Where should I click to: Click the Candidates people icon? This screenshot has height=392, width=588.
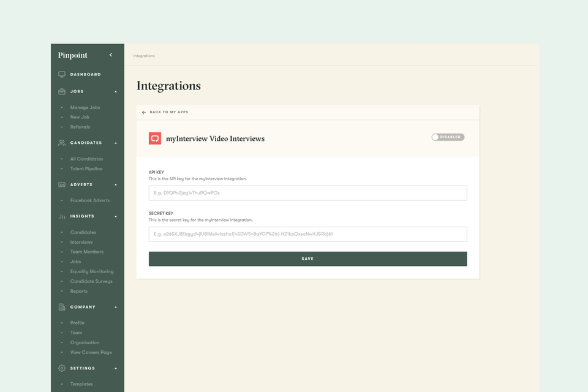62,143
